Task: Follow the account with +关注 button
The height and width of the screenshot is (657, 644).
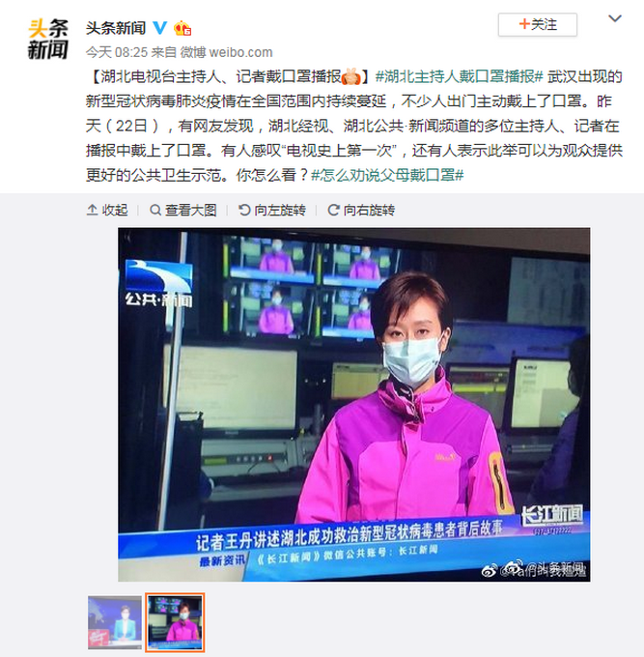Action: pos(538,25)
